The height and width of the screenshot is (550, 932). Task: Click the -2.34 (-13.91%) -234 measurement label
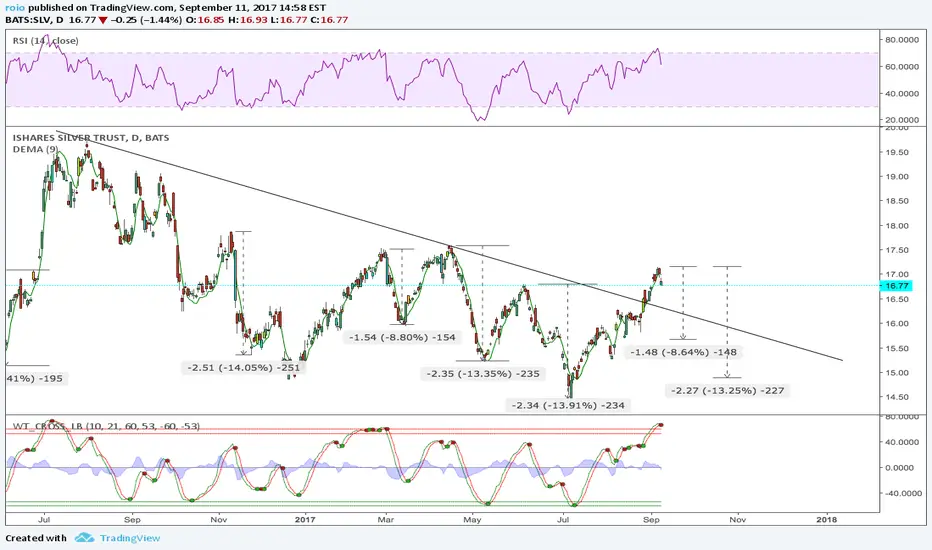(568, 406)
